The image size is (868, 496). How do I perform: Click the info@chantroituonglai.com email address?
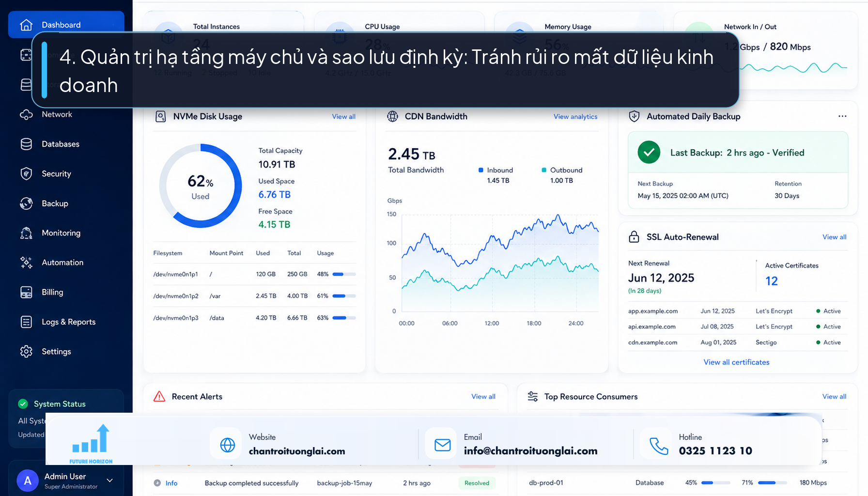(x=530, y=451)
